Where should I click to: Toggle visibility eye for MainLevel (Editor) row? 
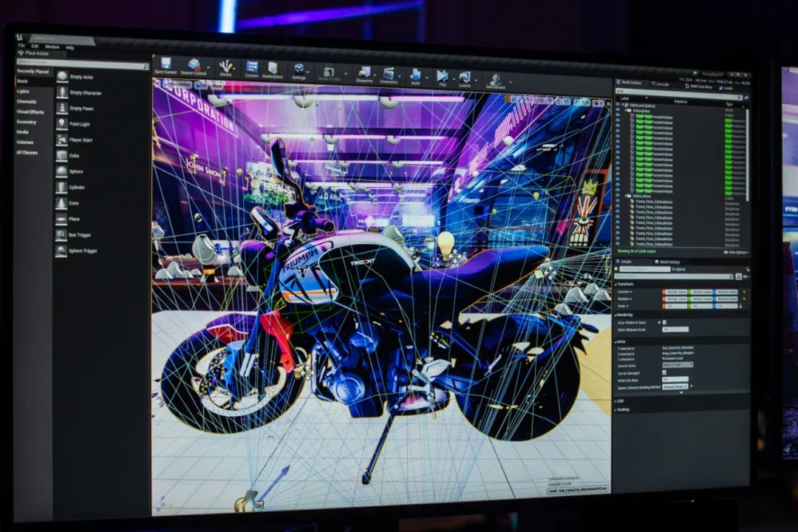pos(618,106)
